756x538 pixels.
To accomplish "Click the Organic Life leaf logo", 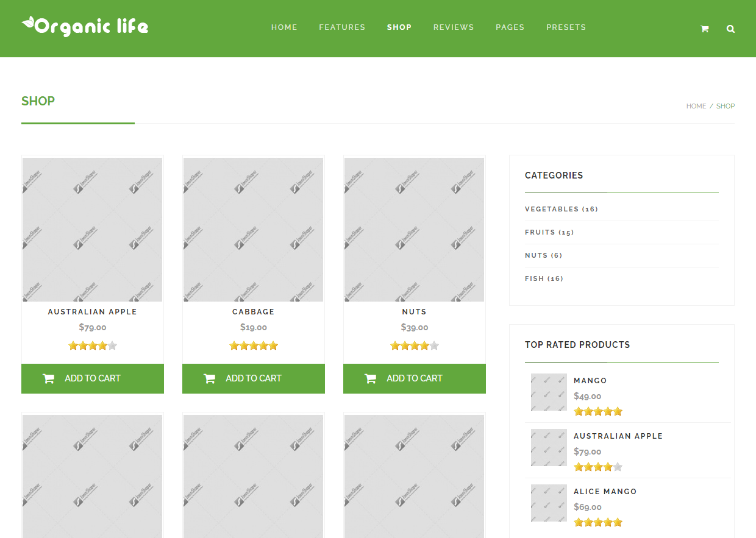I will pyautogui.click(x=85, y=27).
